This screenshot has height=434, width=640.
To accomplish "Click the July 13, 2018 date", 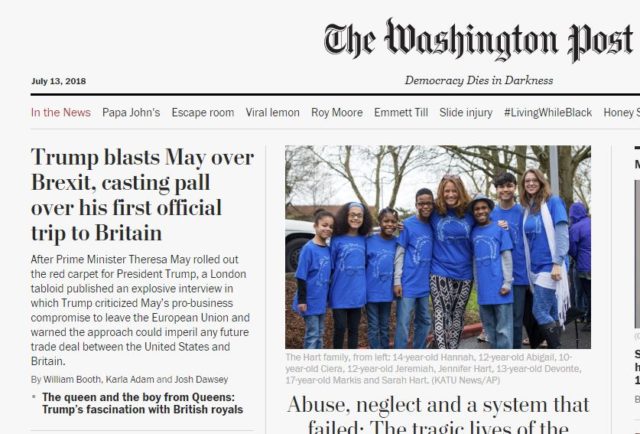I will tap(58, 81).
